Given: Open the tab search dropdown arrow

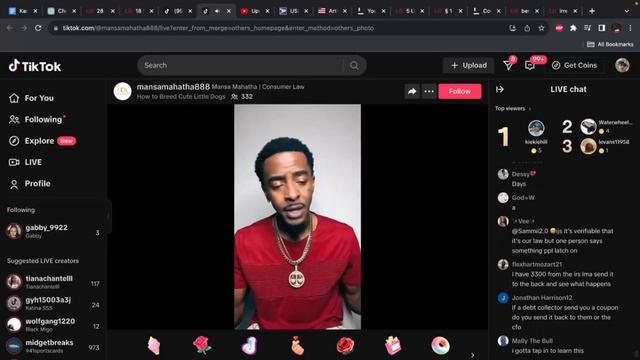Looking at the screenshot, I should (627, 11).
